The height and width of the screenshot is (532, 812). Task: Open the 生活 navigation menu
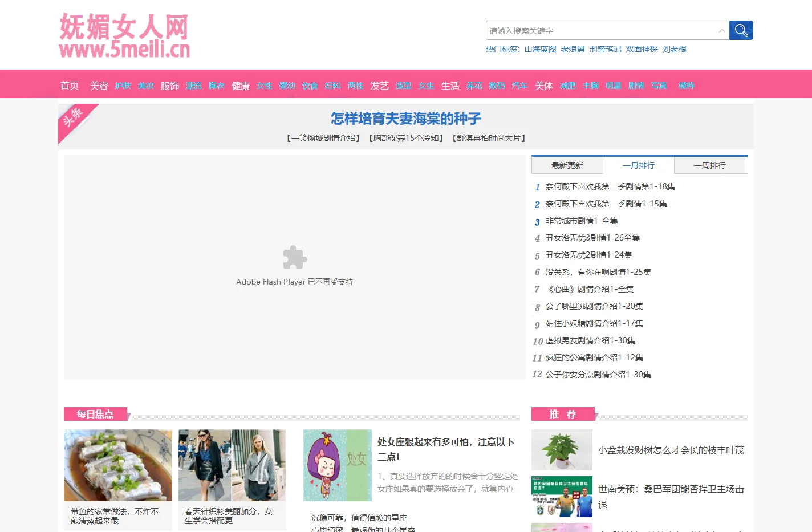click(450, 86)
